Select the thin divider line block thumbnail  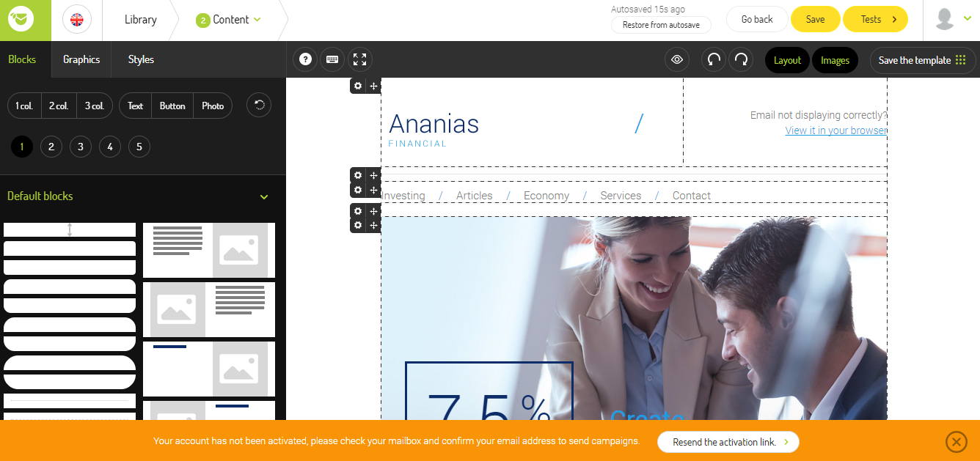(x=70, y=401)
